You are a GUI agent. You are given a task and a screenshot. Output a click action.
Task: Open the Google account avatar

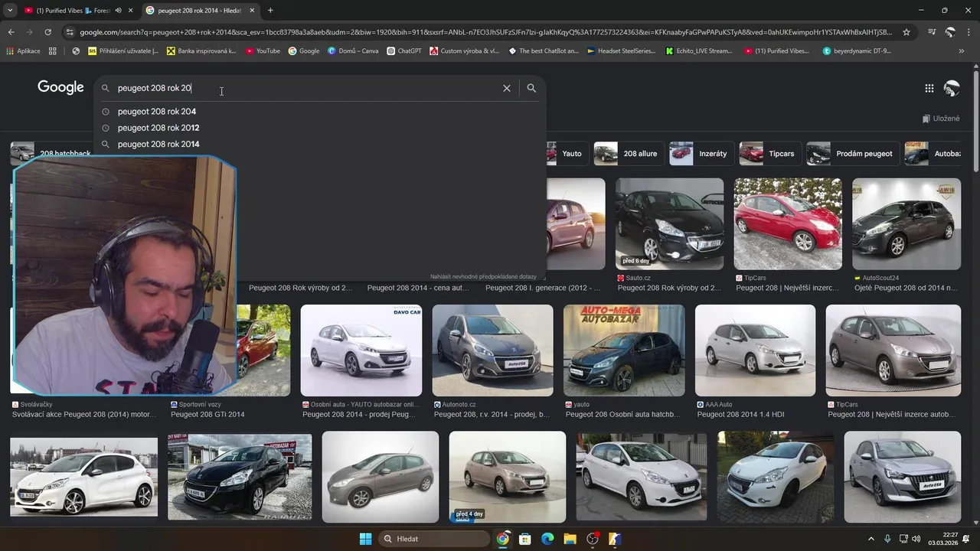click(x=952, y=88)
